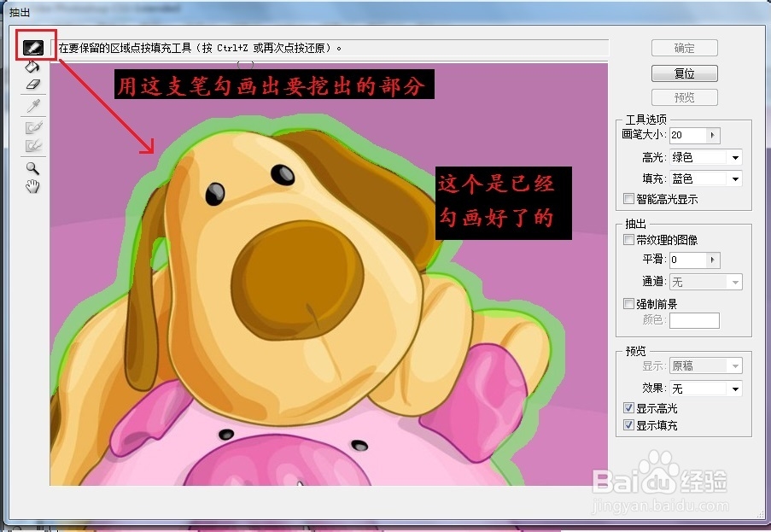Open the 效果 dropdown
The height and width of the screenshot is (532, 771).
click(x=706, y=389)
